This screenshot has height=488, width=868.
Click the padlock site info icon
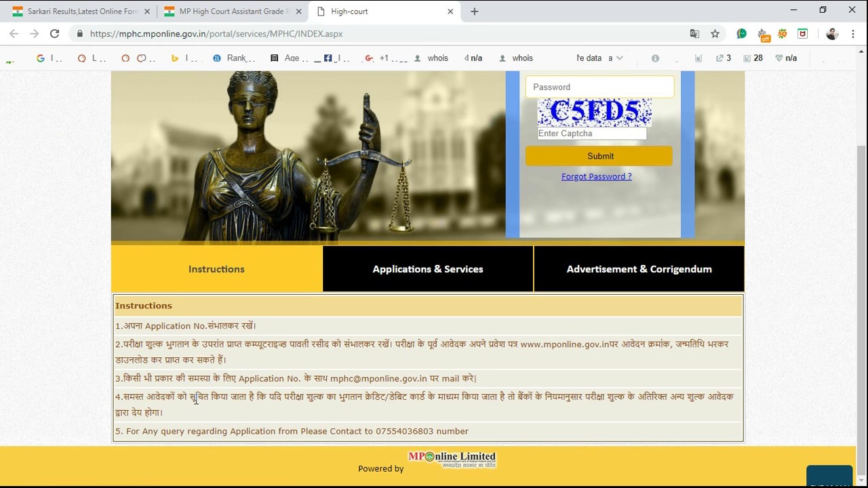pos(80,34)
